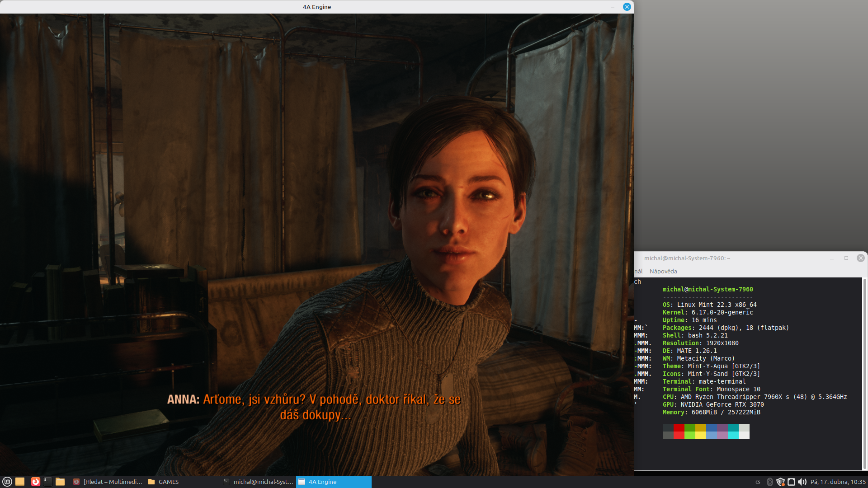Click the show desktop panel icon
This screenshot has width=868, height=488.
[x=20, y=482]
